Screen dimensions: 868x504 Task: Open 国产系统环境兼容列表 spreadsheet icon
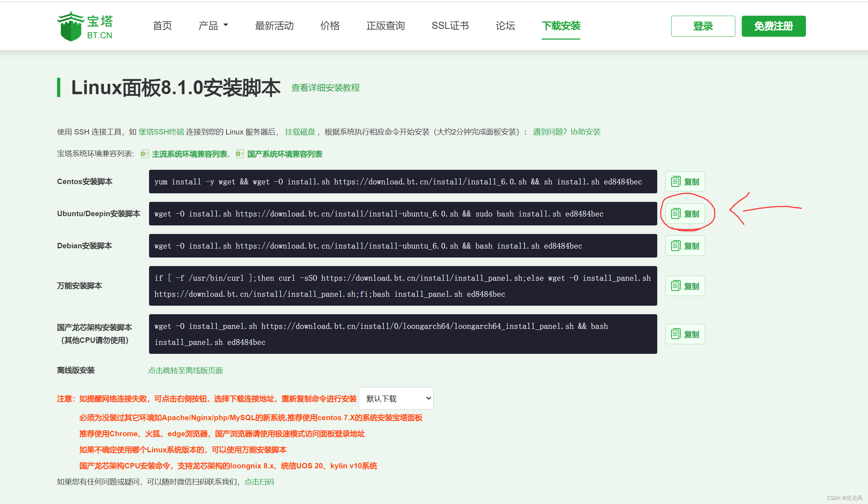tap(240, 154)
